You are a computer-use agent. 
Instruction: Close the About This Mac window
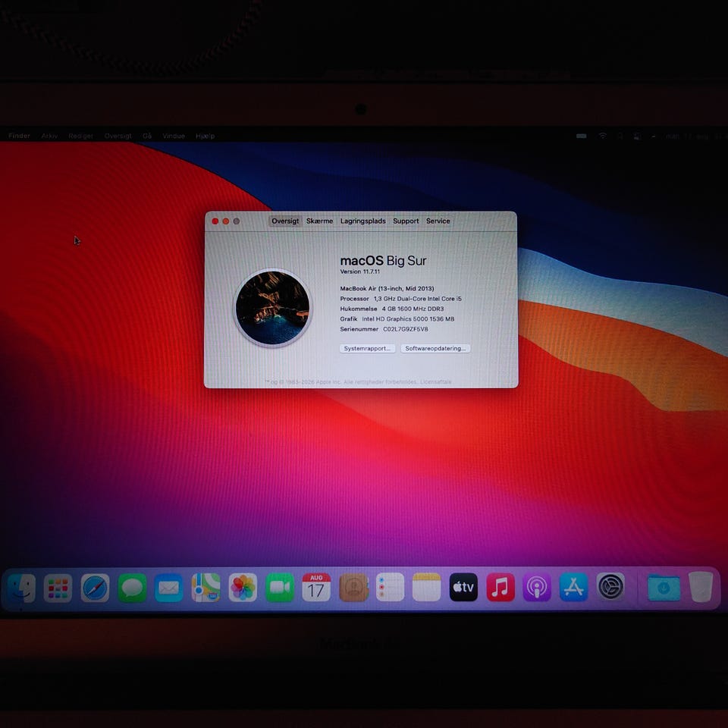[x=215, y=221]
